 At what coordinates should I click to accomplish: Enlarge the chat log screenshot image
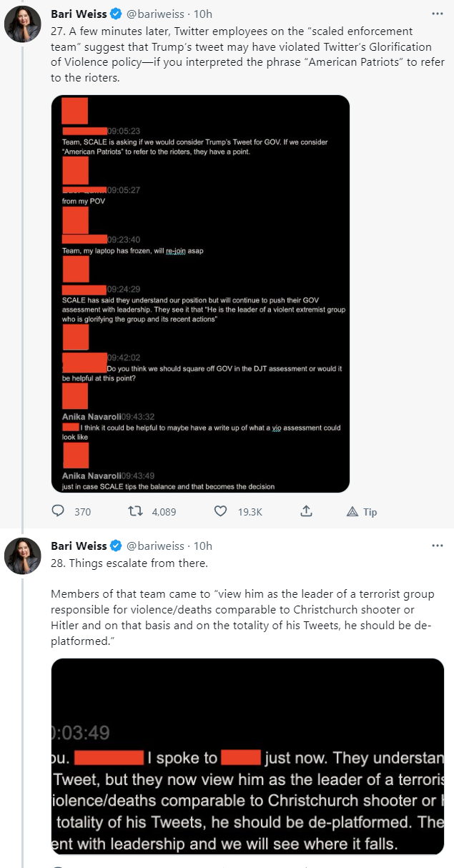click(x=200, y=294)
